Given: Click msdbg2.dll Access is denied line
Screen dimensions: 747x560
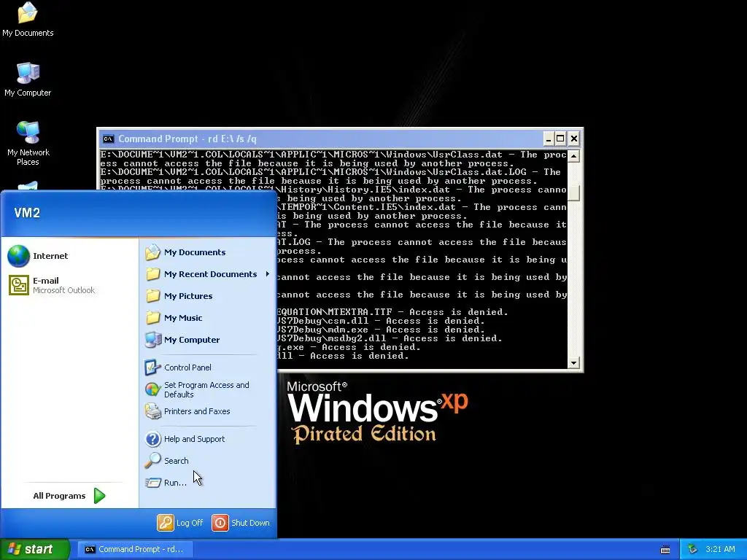Looking at the screenshot, I should tap(390, 338).
